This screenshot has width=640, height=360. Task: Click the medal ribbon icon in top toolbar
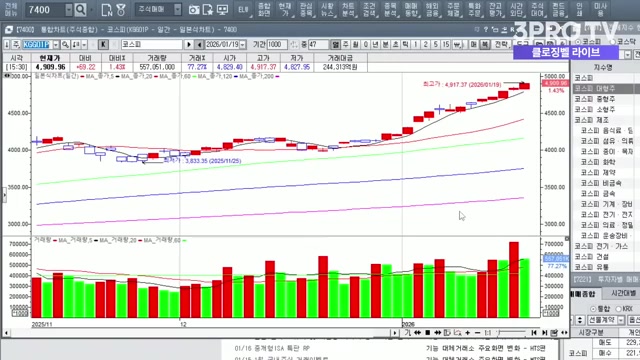coord(121,10)
